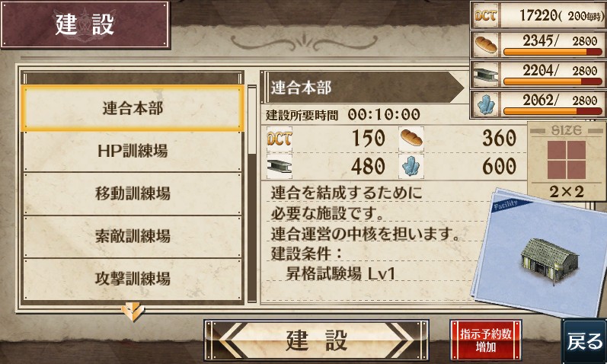Screen dimensions: 607x364
Task: Click the steel beam cost icon beside 480
Action: tap(279, 167)
